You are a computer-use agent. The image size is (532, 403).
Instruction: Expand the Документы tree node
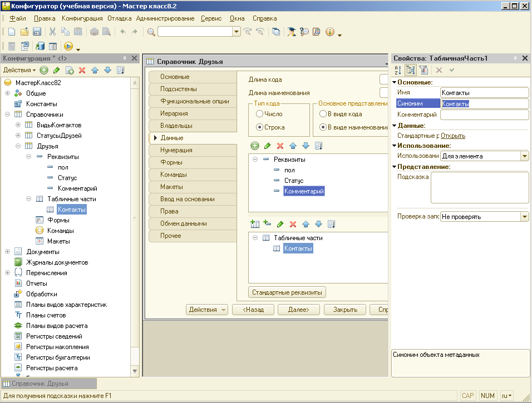8,252
